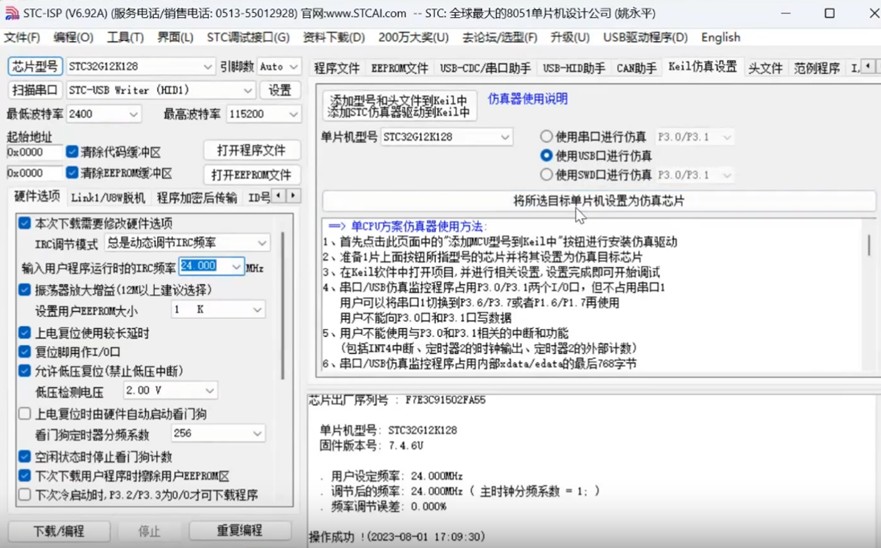
Task: Minimize the STC-ISP window
Action: [785, 13]
